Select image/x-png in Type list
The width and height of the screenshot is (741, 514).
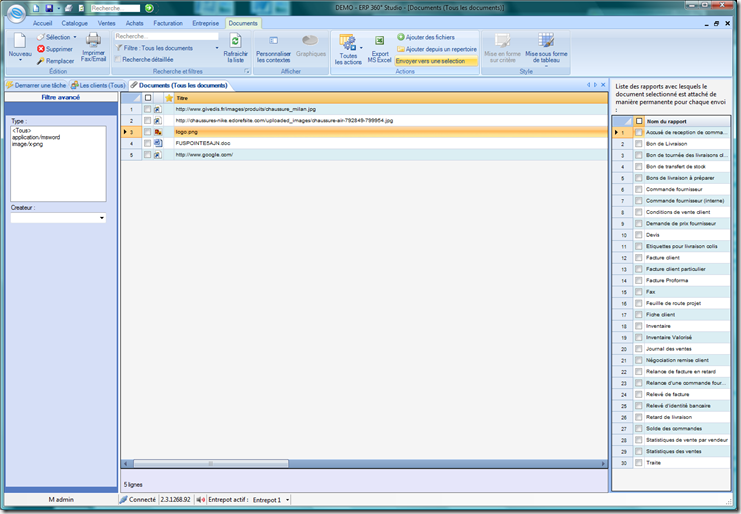tap(27, 144)
